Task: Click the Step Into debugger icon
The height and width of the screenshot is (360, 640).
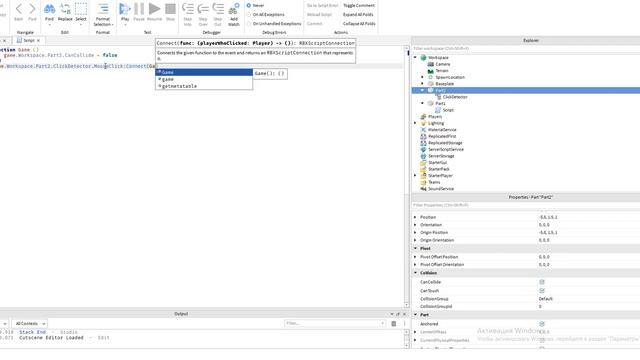Action: tap(188, 9)
